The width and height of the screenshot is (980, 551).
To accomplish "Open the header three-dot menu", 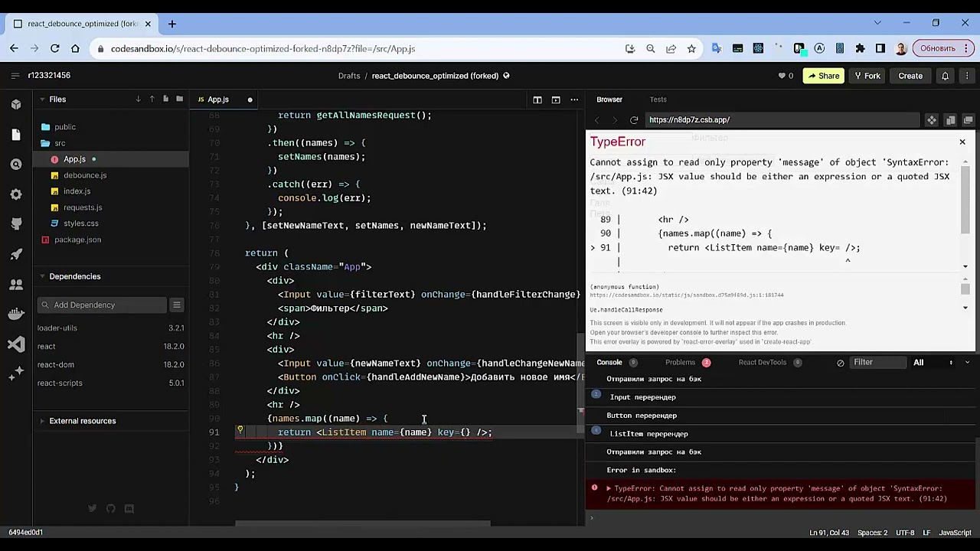I will click(x=967, y=76).
